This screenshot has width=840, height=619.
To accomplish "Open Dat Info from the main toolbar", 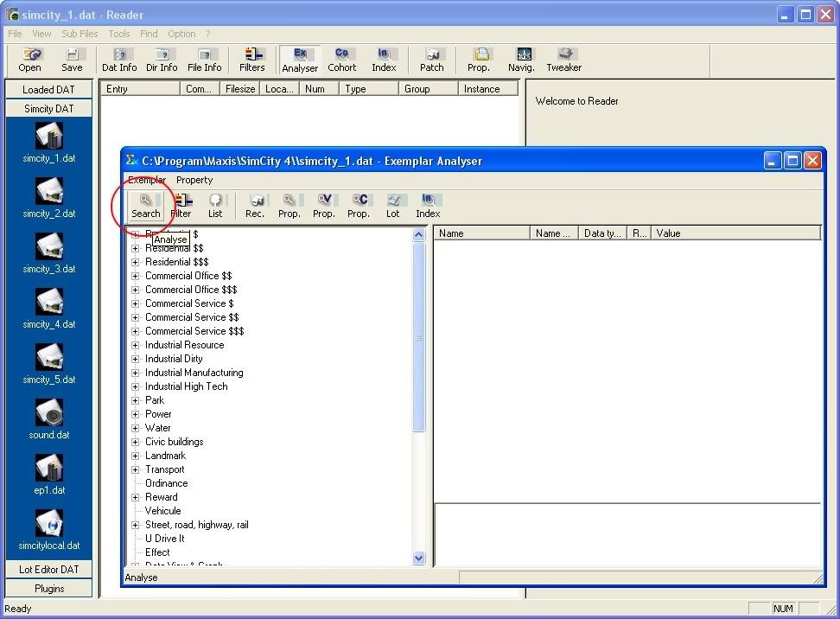I will (119, 60).
